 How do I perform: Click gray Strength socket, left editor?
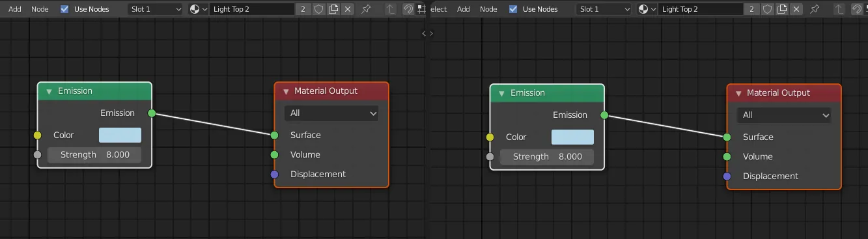pyautogui.click(x=37, y=155)
